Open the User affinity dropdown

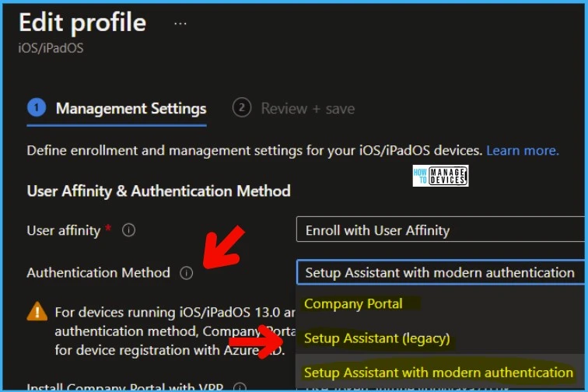click(440, 229)
